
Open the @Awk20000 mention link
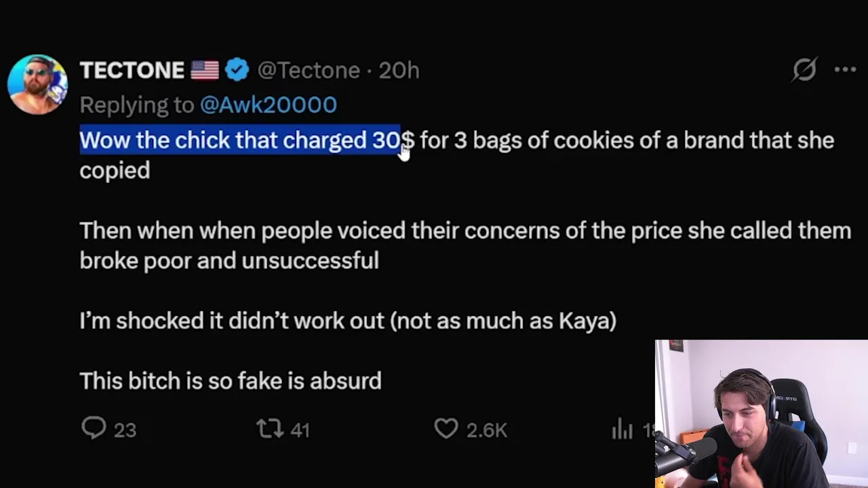pos(269,105)
